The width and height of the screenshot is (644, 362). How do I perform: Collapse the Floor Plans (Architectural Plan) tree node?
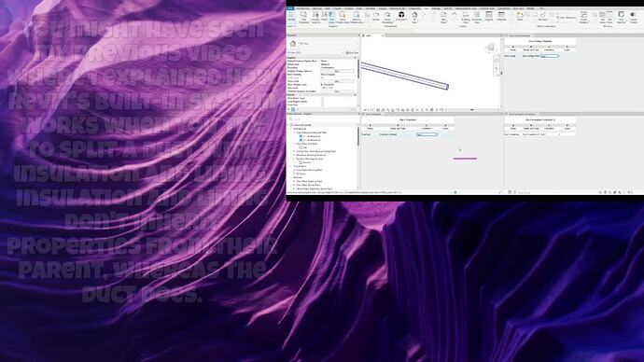click(x=294, y=132)
